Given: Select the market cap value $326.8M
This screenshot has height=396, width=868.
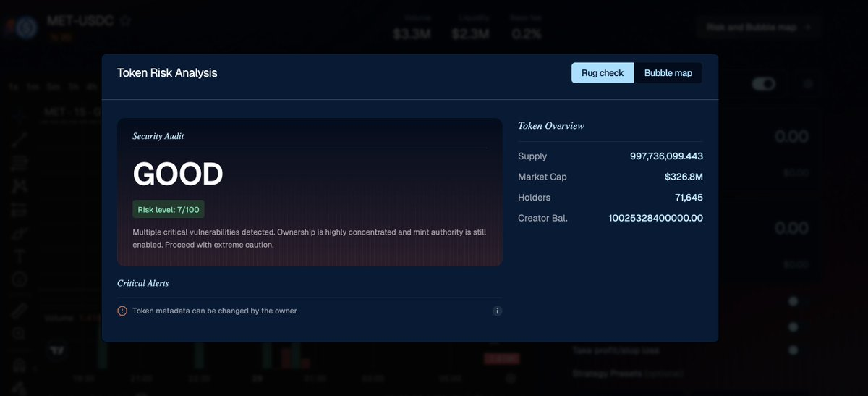Looking at the screenshot, I should point(684,177).
